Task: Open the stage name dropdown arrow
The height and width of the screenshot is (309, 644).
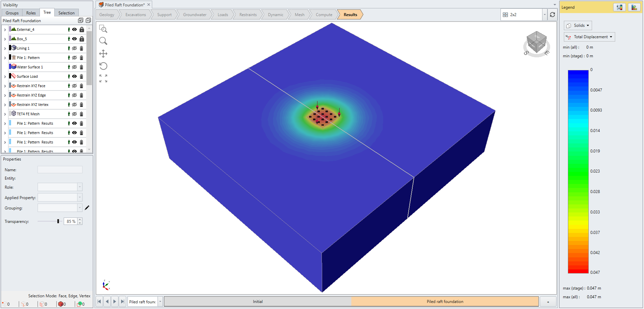Action: coord(160,302)
